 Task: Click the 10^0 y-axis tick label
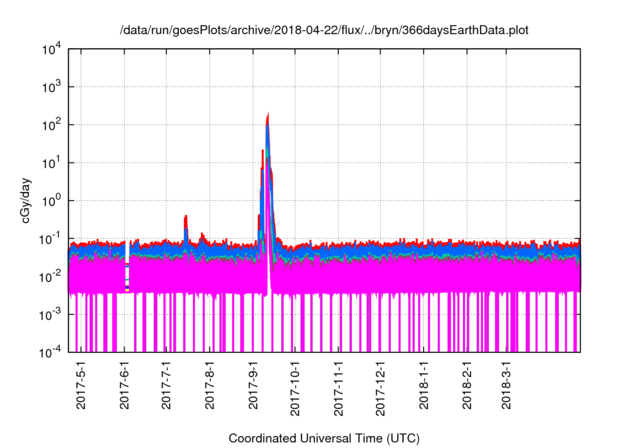[x=51, y=200]
